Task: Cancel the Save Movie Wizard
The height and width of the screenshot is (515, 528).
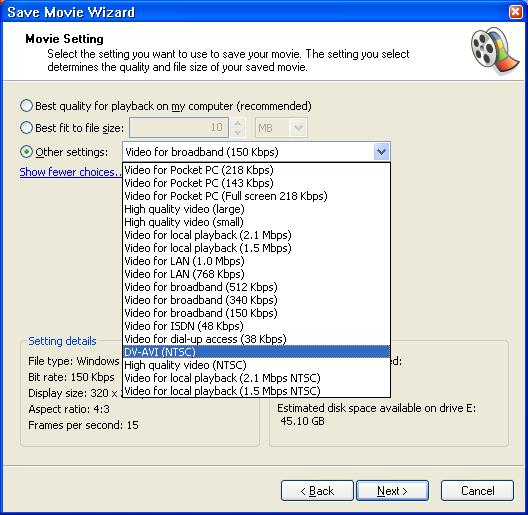Action: [x=477, y=491]
